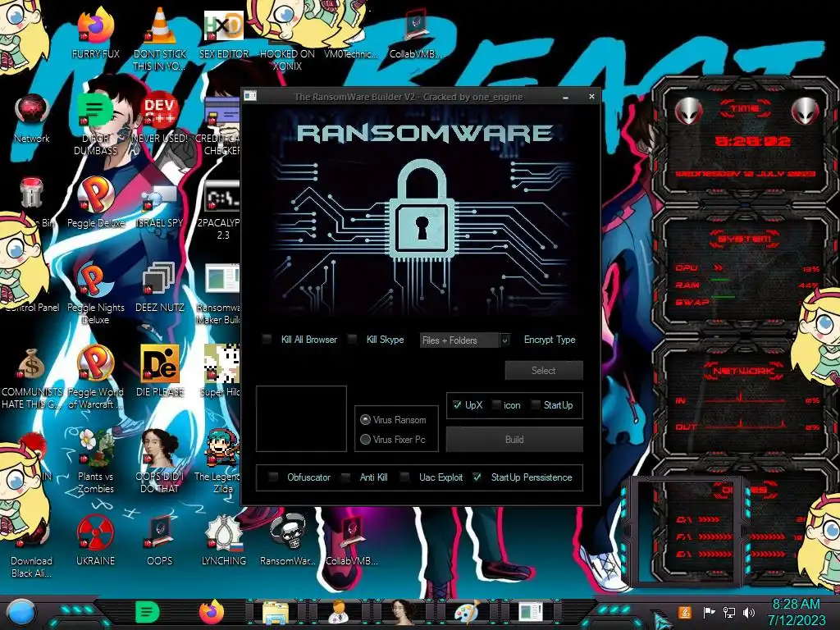Click the Encrypt Type label

coord(550,339)
